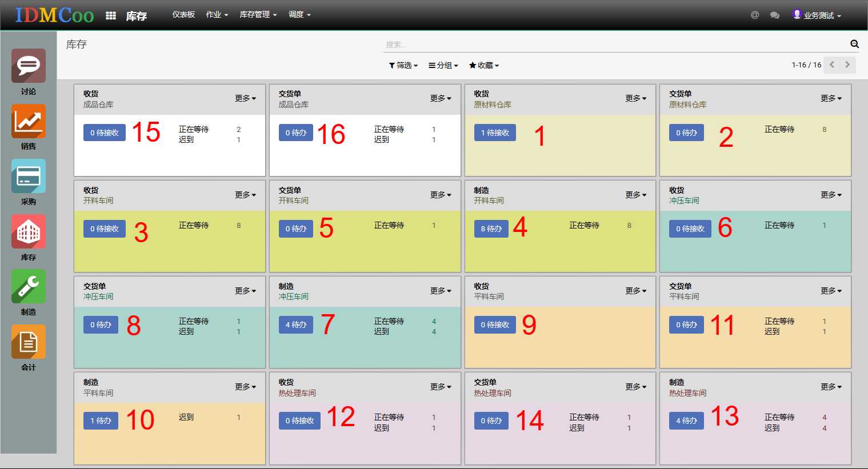Screen dimensions: 868x469
Task: Open the 筛选 filter dropdown
Action: [x=403, y=65]
